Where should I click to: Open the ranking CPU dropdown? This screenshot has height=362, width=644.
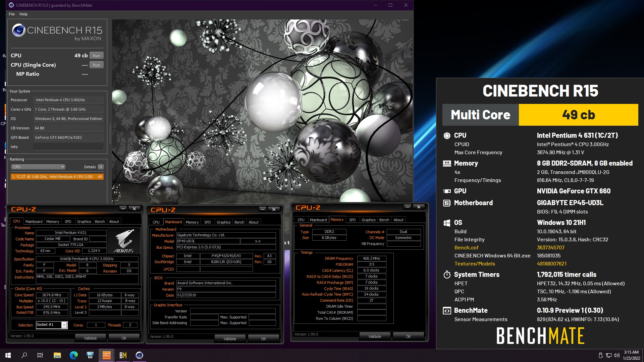pos(38,167)
